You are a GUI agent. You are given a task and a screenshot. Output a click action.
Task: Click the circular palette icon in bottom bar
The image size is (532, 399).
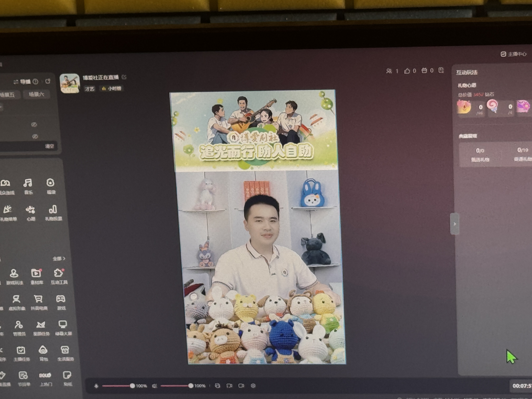pos(217,386)
